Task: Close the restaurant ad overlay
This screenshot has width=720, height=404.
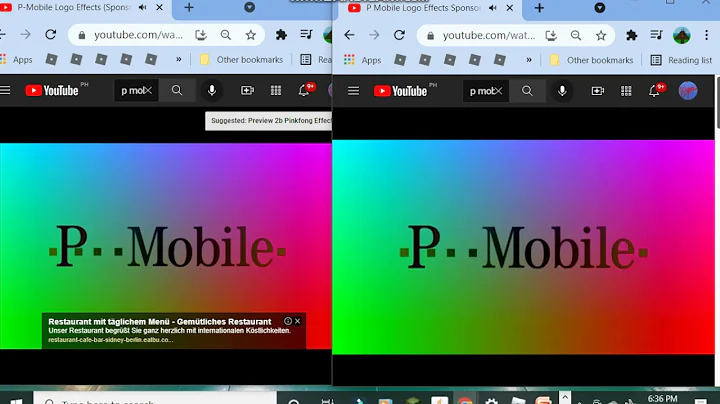Action: tap(298, 321)
